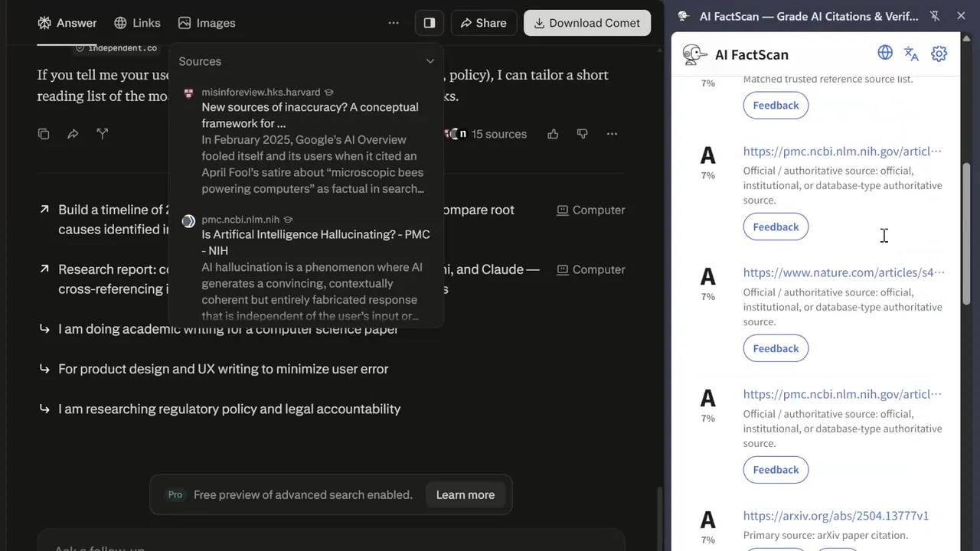Click the AI FactScan logo
Screen dimensions: 980x551
(x=694, y=54)
